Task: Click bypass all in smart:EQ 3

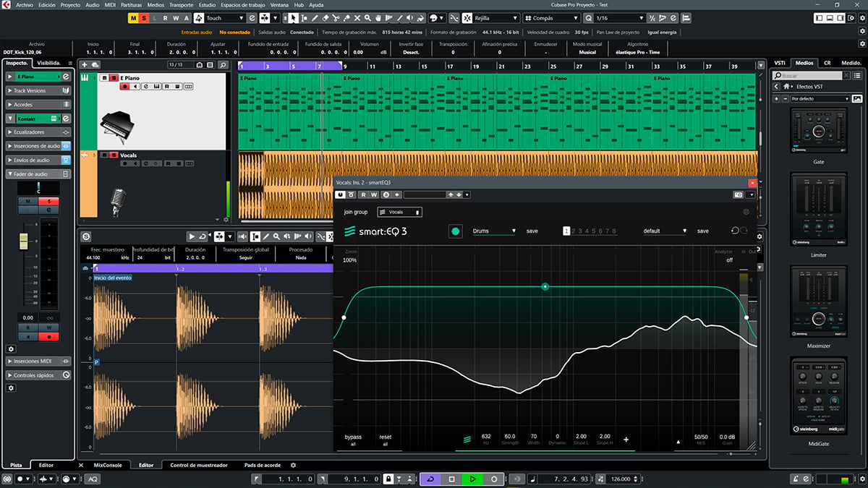Action: click(353, 440)
